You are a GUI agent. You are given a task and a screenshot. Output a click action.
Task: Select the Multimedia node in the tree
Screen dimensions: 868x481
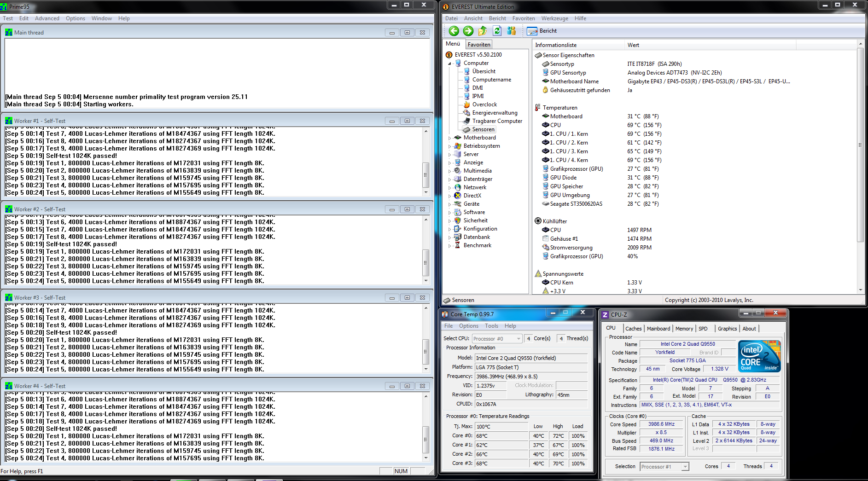[x=473, y=171]
